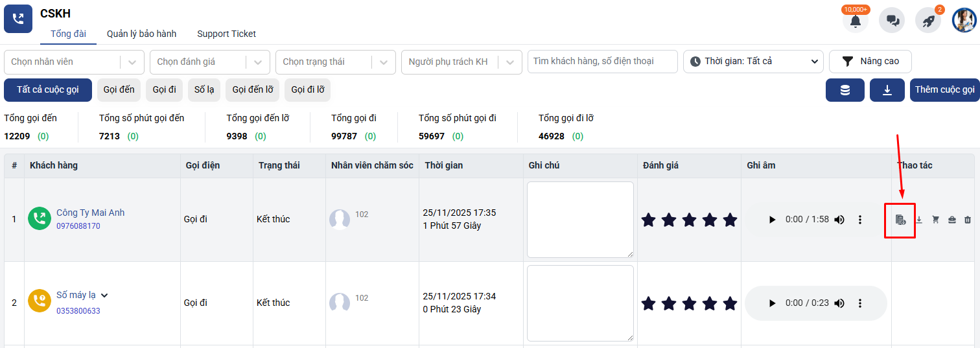Filter calls by "Gọi đến lỡ"
This screenshot has height=348, width=980.
[252, 90]
